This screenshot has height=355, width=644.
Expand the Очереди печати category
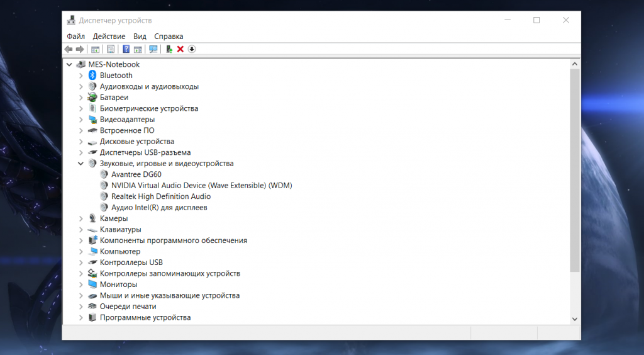point(81,307)
